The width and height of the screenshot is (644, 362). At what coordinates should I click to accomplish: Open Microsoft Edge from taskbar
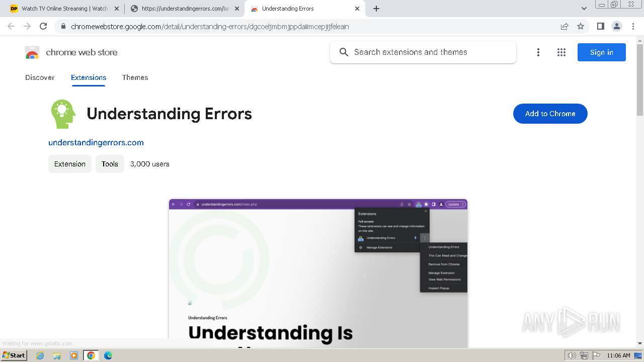coord(108,355)
